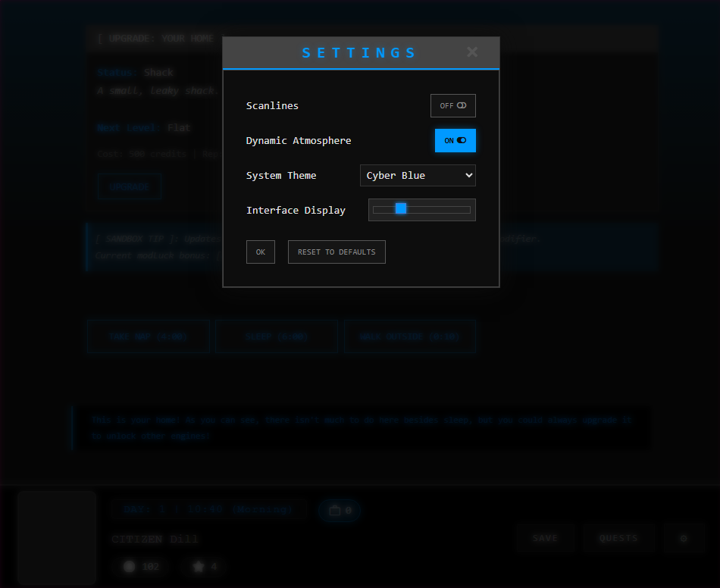The image size is (720, 588).
Task: Click the System Theme label
Action: point(281,175)
